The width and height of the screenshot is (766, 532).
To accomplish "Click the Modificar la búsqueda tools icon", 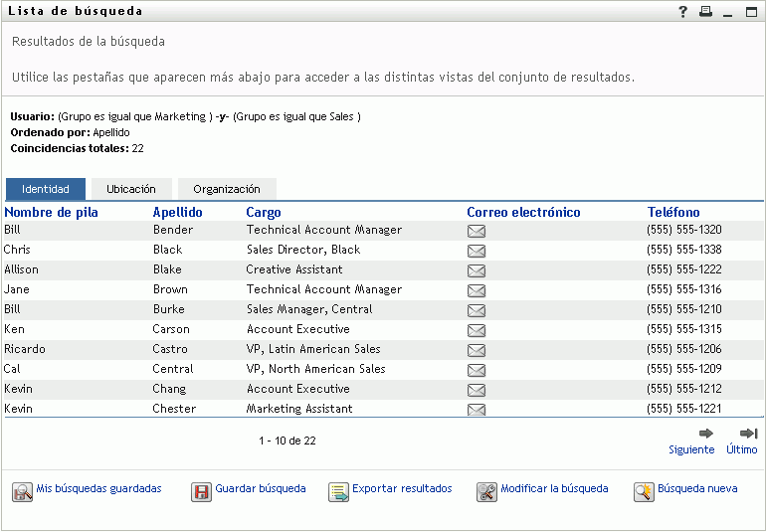I will tap(486, 491).
